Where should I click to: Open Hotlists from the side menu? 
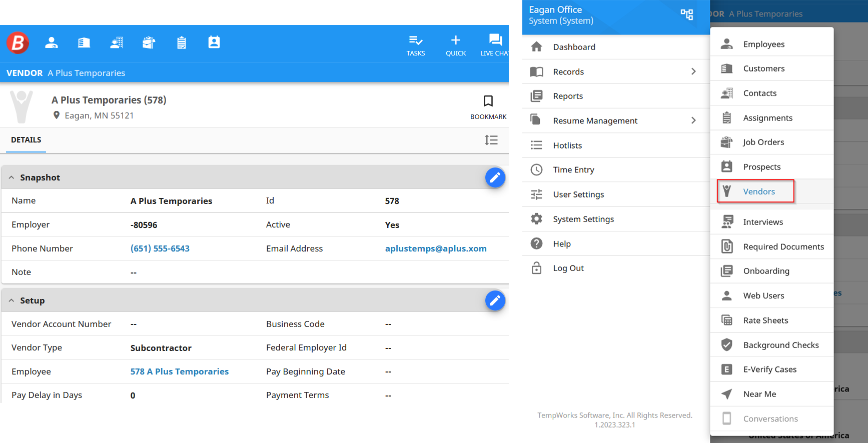pyautogui.click(x=616, y=145)
